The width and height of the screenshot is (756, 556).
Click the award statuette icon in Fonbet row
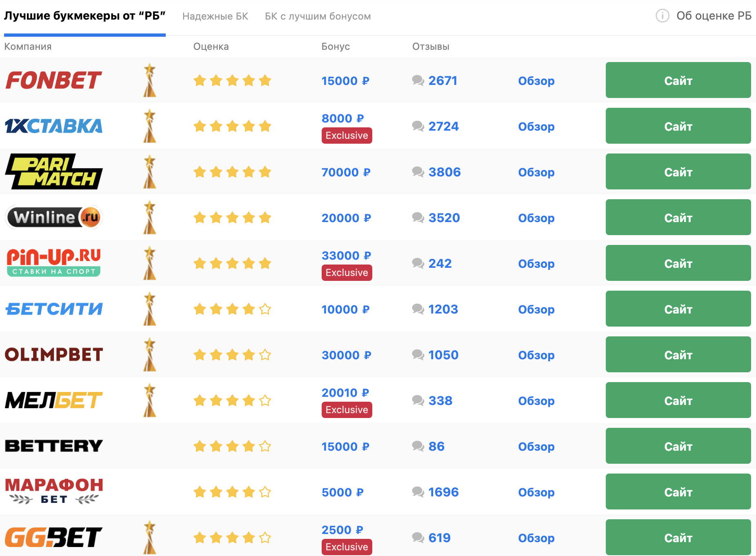pos(150,80)
